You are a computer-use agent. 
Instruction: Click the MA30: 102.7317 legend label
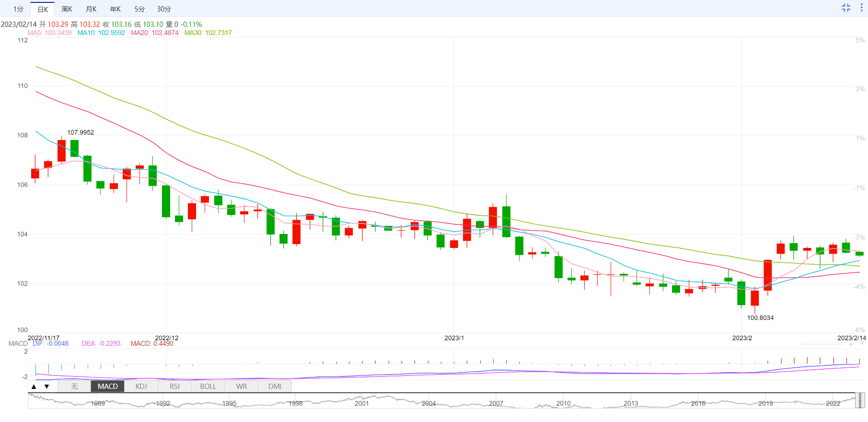click(208, 33)
